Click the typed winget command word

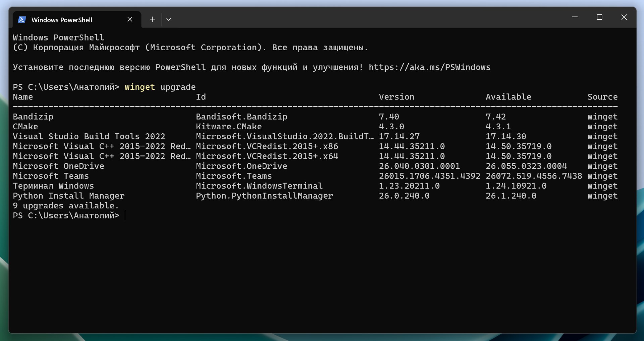(x=140, y=87)
